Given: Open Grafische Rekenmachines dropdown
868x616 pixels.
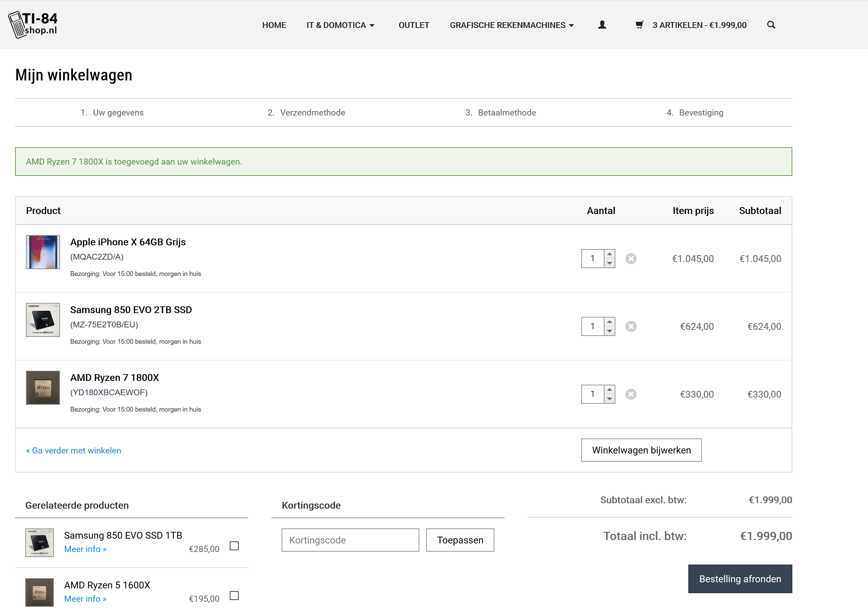Looking at the screenshot, I should [x=511, y=25].
